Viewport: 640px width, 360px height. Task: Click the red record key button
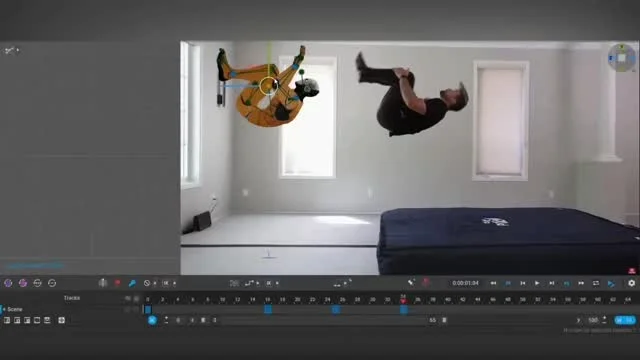click(118, 282)
